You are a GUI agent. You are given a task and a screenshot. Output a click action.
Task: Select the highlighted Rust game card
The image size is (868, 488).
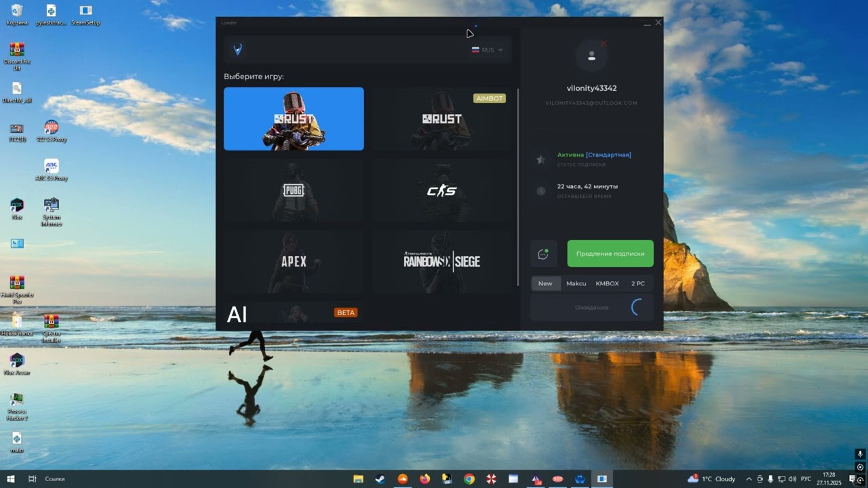point(294,119)
